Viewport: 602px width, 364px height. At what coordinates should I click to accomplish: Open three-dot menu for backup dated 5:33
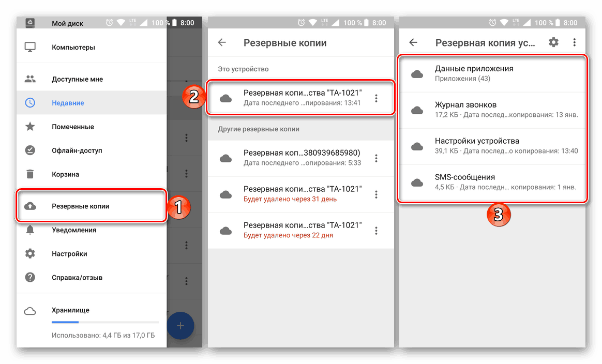[x=377, y=158]
